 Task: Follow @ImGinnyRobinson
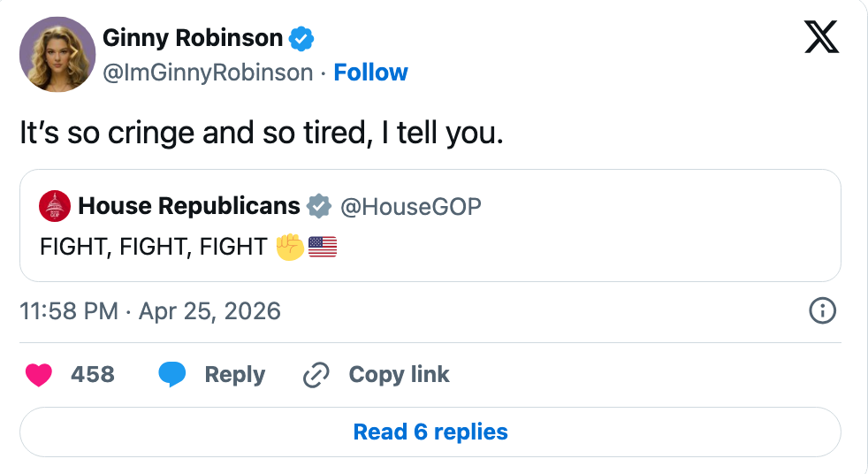point(370,73)
